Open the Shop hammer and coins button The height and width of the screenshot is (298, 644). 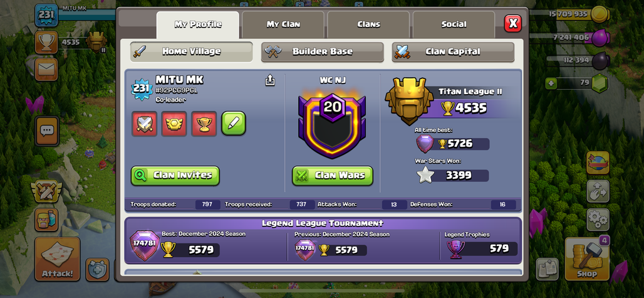coord(588,259)
